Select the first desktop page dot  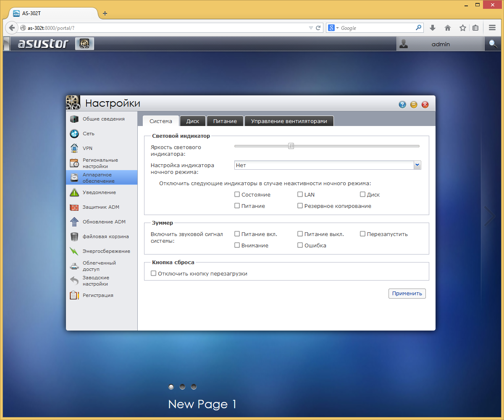coord(171,386)
